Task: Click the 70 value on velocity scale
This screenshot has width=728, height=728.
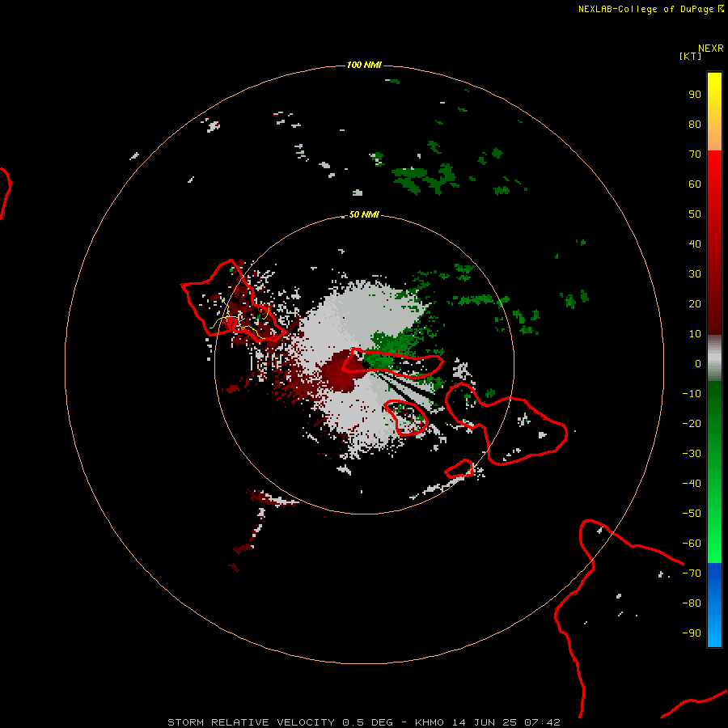Action: pos(695,154)
